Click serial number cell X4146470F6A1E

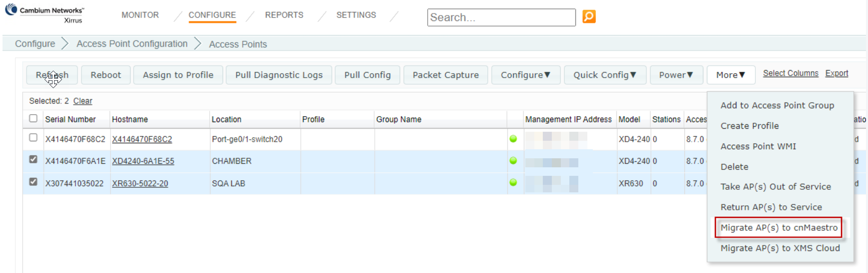point(76,161)
